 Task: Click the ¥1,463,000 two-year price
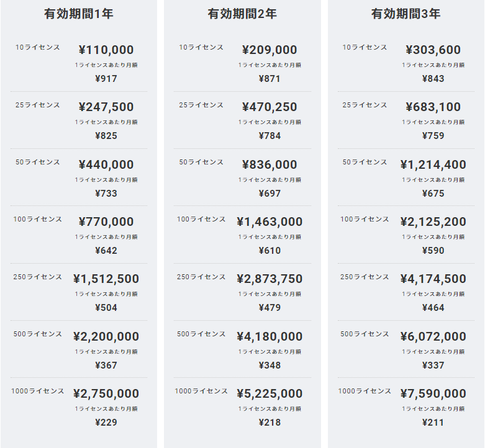pos(270,222)
